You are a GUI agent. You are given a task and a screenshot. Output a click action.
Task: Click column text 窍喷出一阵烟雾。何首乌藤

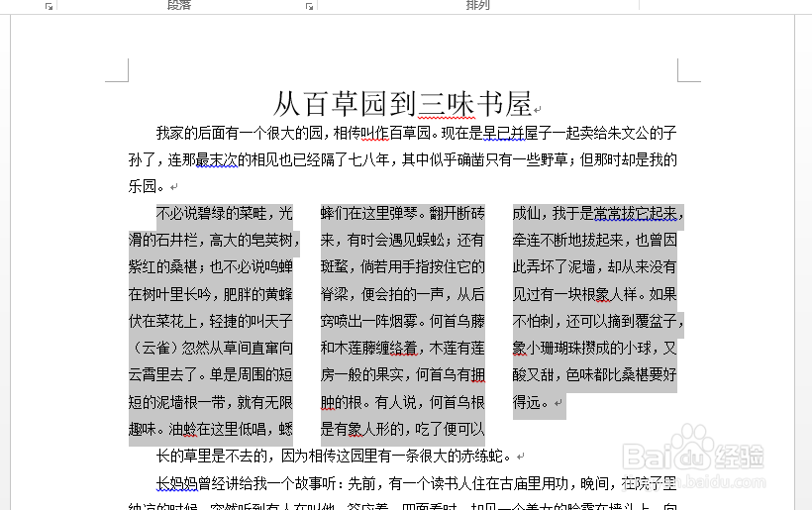click(402, 321)
